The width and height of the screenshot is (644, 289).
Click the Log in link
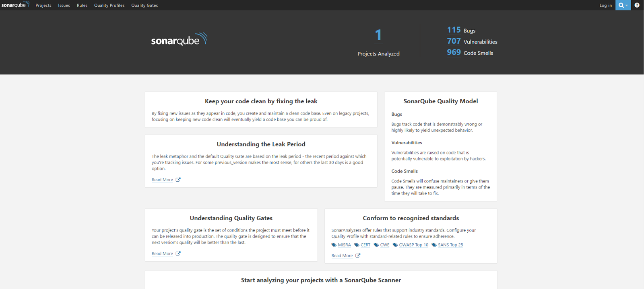(x=605, y=5)
